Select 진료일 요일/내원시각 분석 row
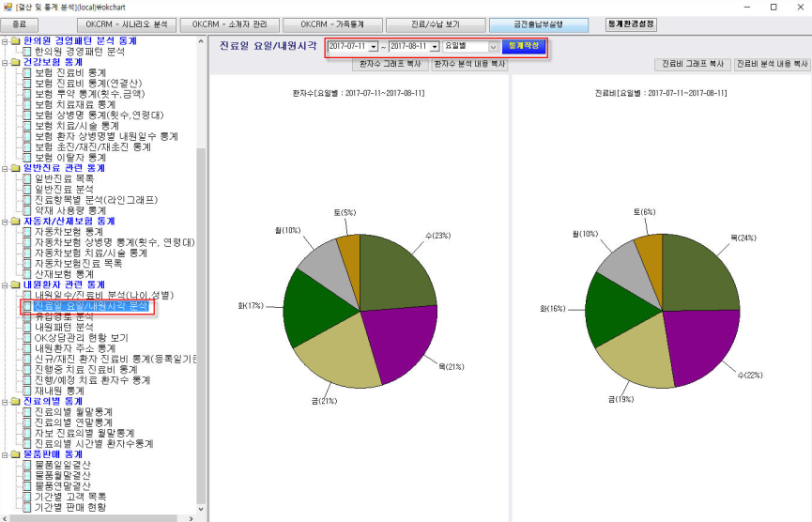Viewport: 812px width, 522px height. [92, 306]
